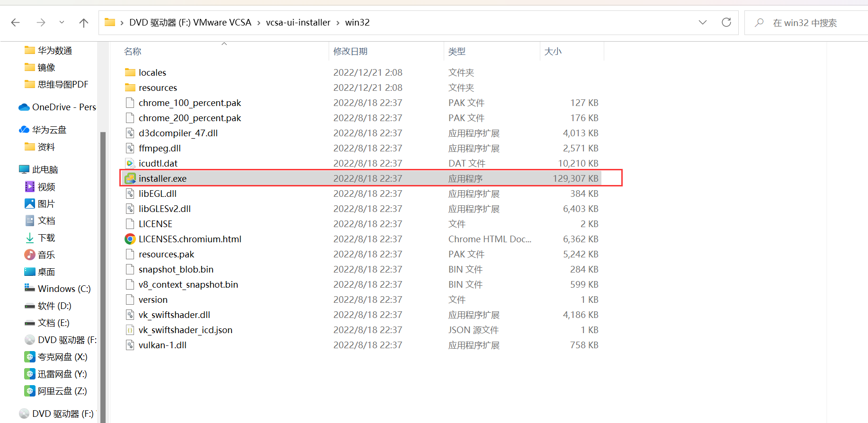Go back using the back arrow
Viewport: 868px width, 423px height.
15,22
